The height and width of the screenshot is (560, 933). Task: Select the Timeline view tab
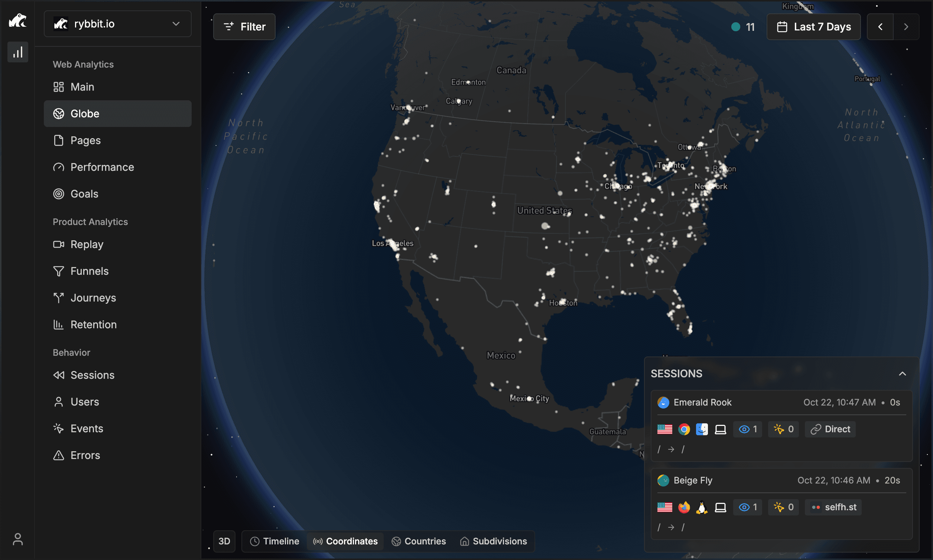[x=274, y=541]
